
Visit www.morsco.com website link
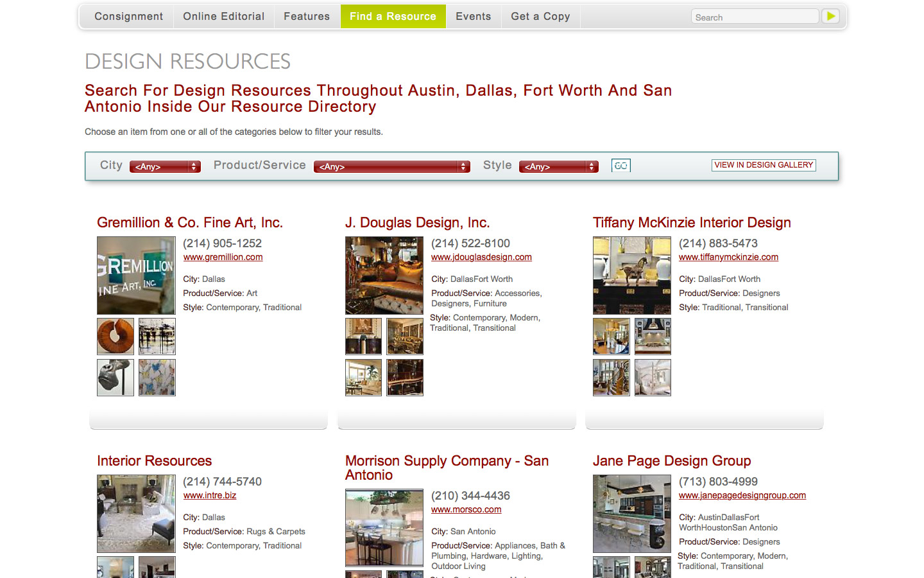(466, 509)
